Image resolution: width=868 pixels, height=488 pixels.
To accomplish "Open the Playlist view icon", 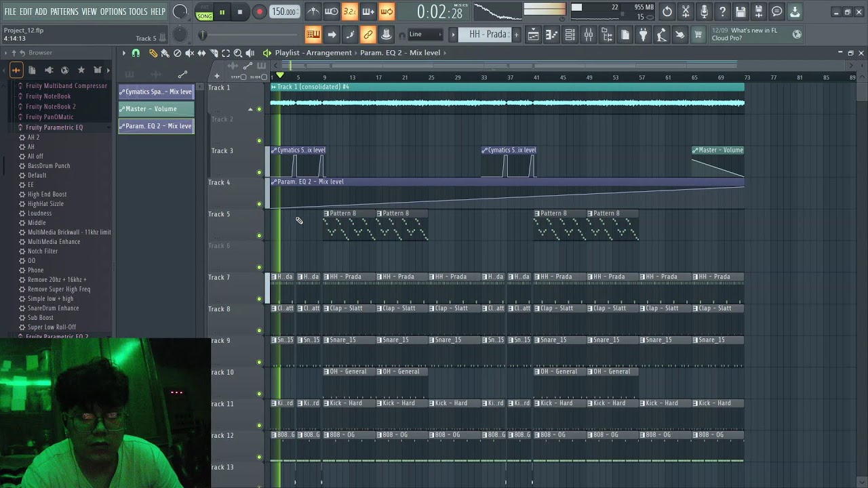I will pyautogui.click(x=534, y=35).
